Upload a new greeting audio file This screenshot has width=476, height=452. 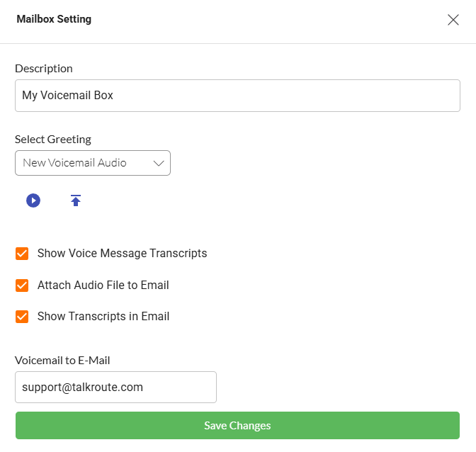[76, 200]
